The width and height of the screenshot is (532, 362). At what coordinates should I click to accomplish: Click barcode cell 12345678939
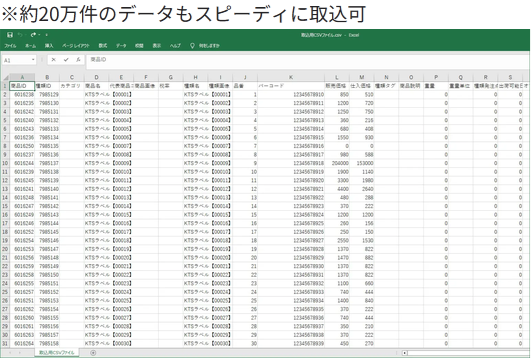[291, 343]
